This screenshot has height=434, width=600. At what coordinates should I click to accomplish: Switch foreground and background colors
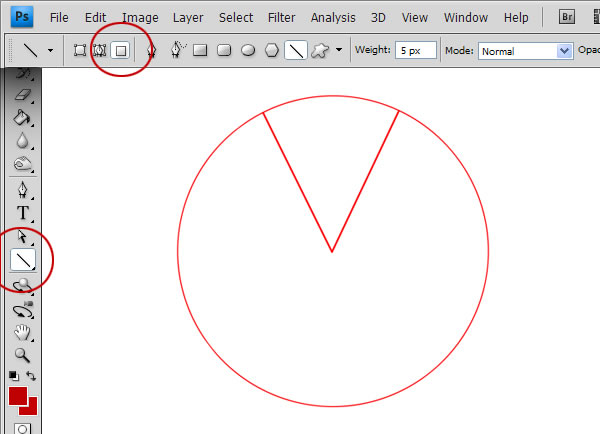pos(31,376)
